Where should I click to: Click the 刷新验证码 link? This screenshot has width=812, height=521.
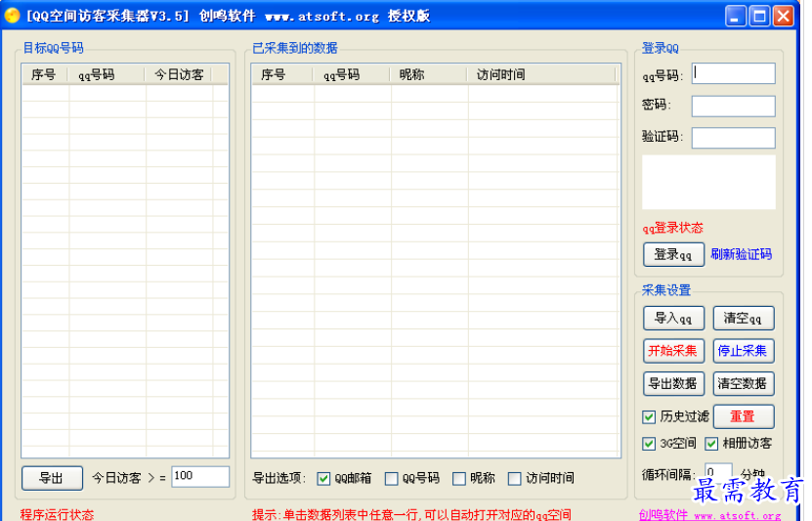coord(741,254)
